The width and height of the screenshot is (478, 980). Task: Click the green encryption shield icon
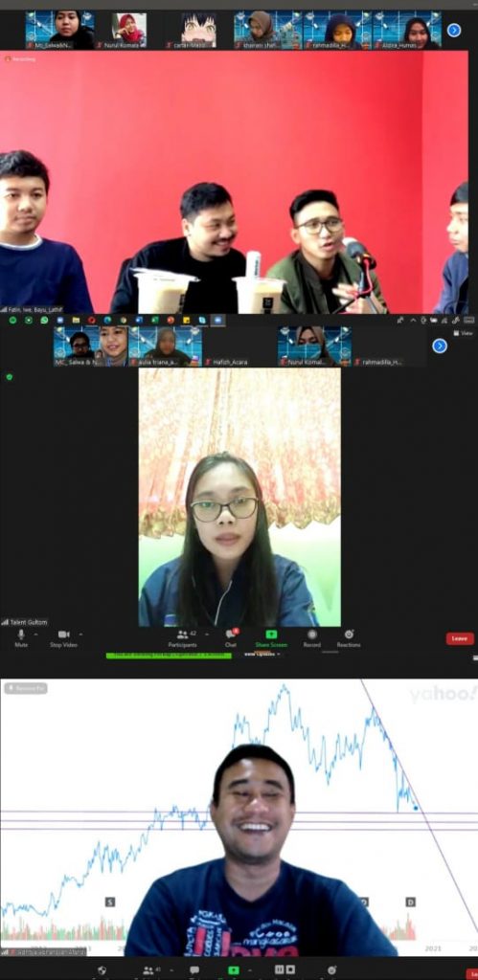[x=9, y=377]
